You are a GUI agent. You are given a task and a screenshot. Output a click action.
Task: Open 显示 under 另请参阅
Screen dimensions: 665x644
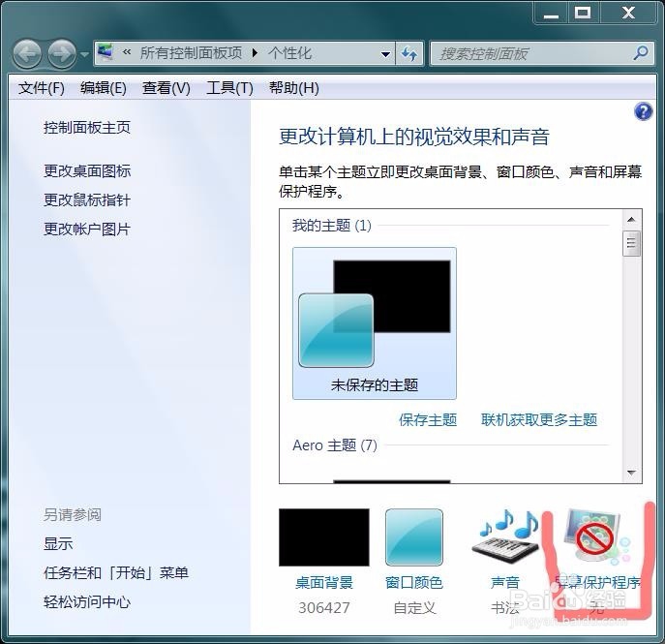[58, 544]
